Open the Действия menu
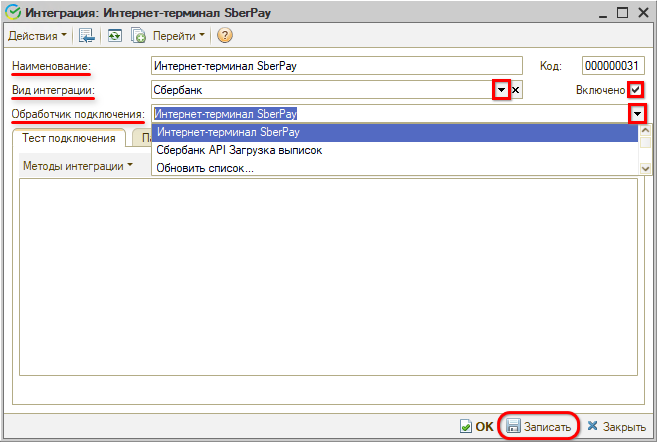This screenshot has height=442, width=657. tap(37, 36)
